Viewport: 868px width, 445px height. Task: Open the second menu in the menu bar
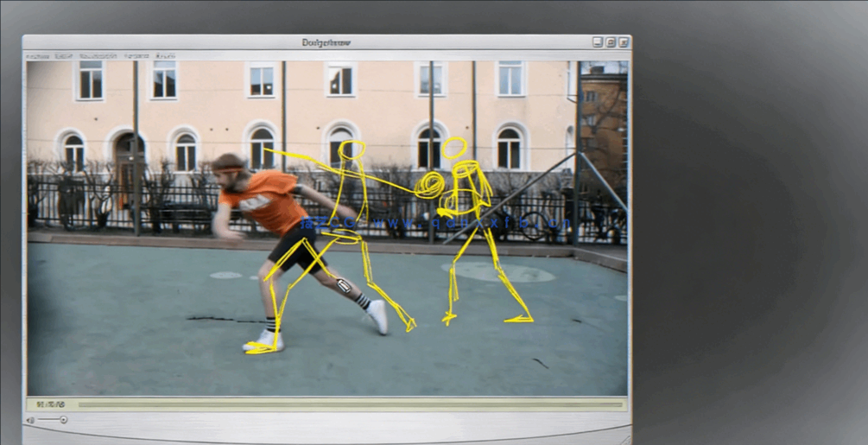(x=64, y=56)
